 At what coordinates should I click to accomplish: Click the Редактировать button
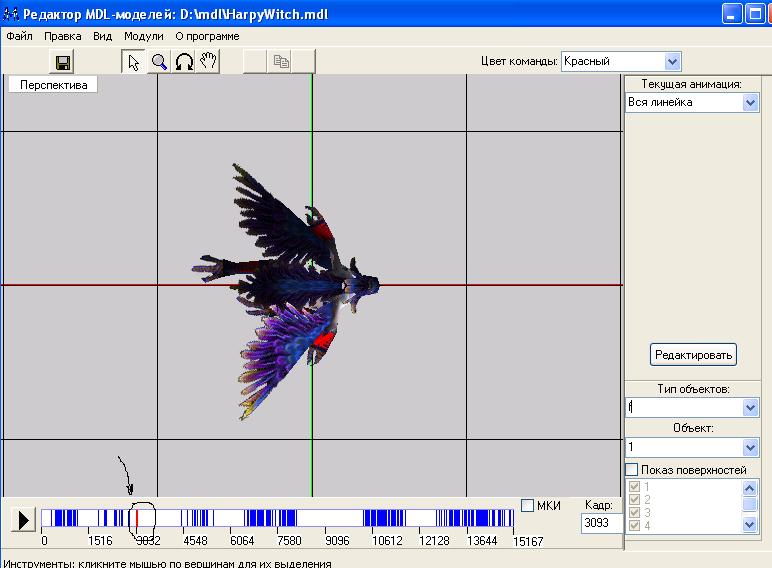point(693,354)
